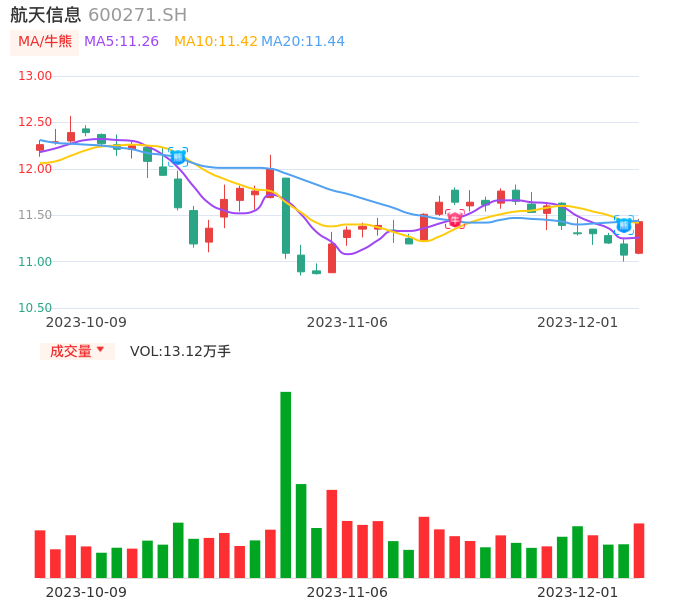Viewport: 686px width, 606px height.
Task: Click the last red candlestick on the right
Action: [x=639, y=238]
